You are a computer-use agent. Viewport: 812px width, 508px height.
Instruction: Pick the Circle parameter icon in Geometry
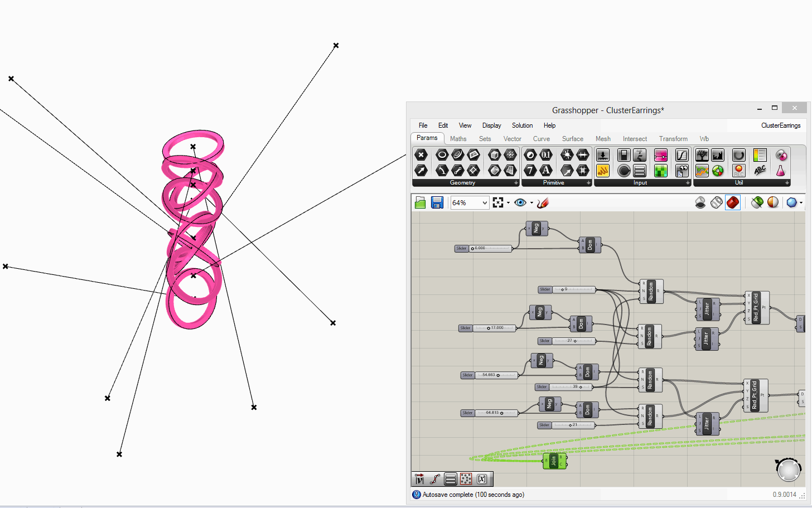click(x=442, y=155)
